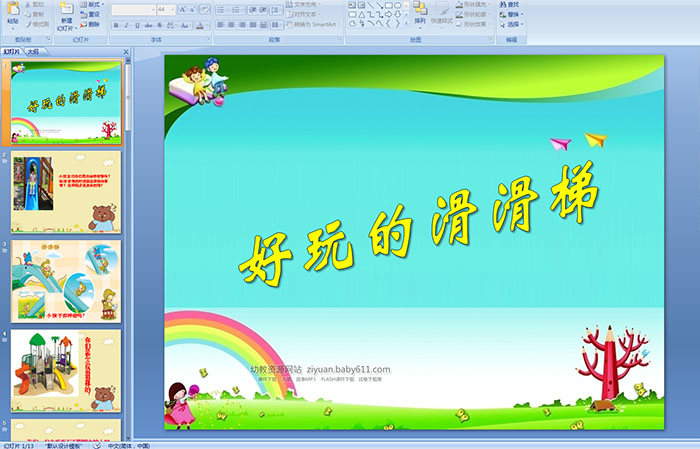Click the Quick Styles (快速样式) button
This screenshot has height=449, width=700.
(x=442, y=13)
